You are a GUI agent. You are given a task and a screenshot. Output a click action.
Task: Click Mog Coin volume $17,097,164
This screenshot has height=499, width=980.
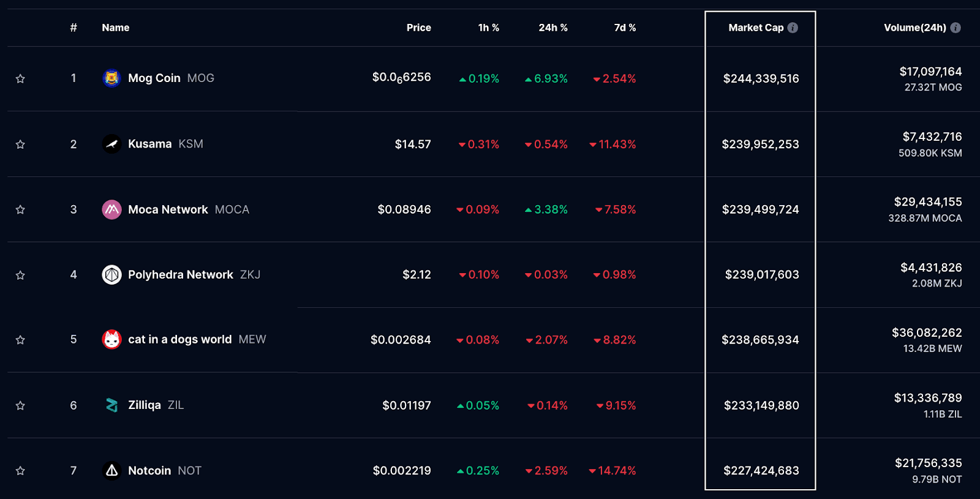(930, 72)
